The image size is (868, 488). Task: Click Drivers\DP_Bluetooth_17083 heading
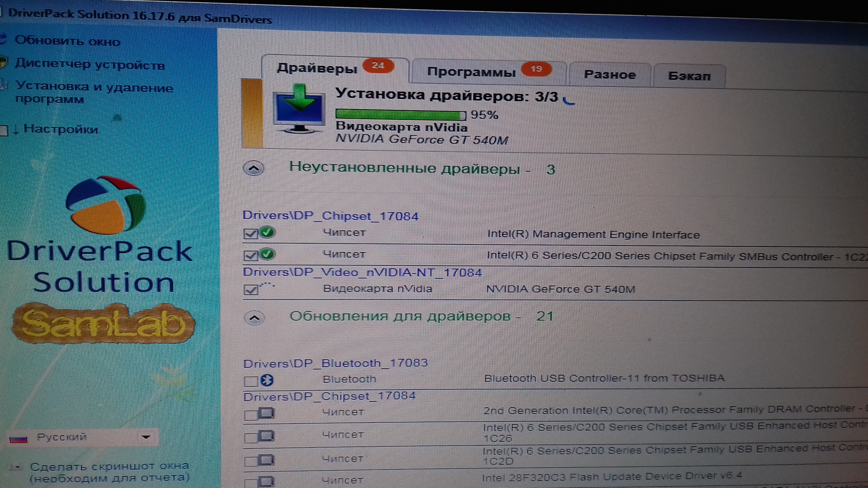336,363
